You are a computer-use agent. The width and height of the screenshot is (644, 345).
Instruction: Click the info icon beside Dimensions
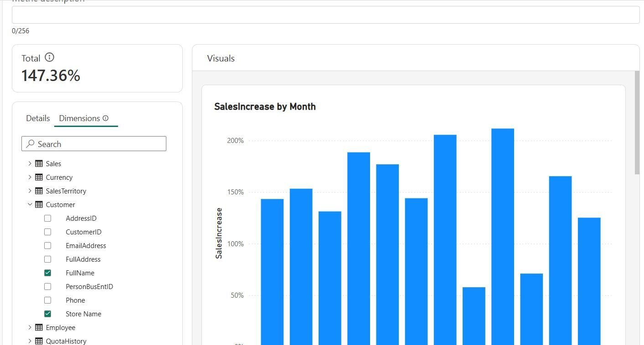coord(105,118)
